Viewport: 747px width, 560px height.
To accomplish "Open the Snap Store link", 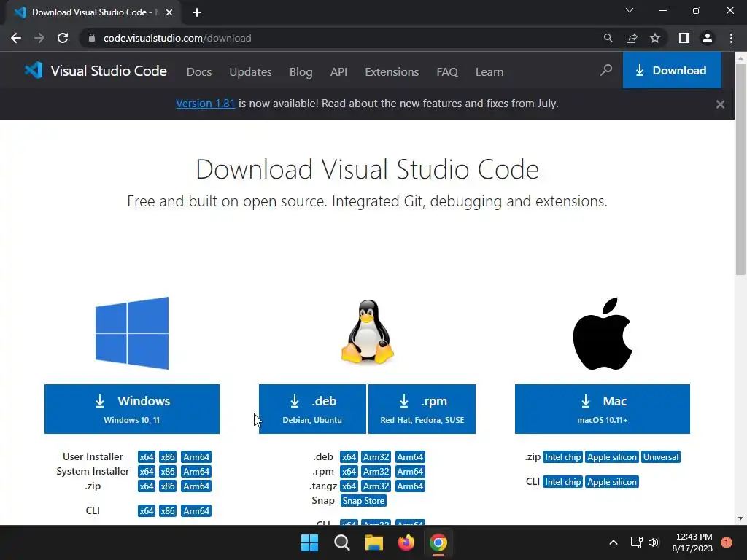I will 363,501.
